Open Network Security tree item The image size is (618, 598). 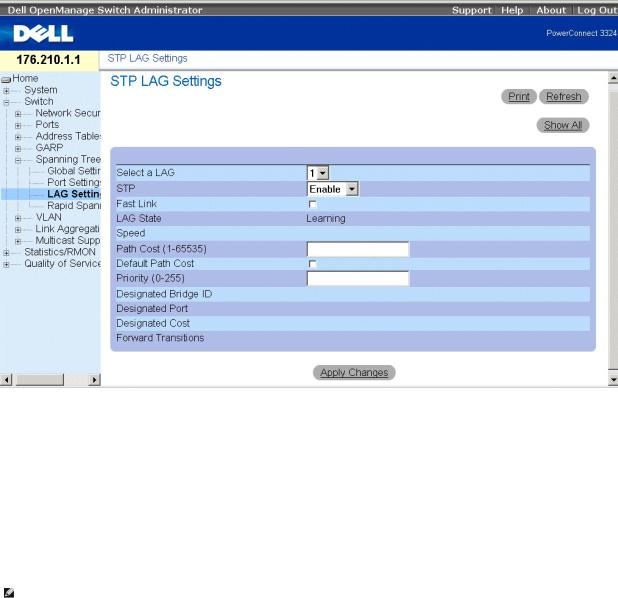click(x=68, y=113)
